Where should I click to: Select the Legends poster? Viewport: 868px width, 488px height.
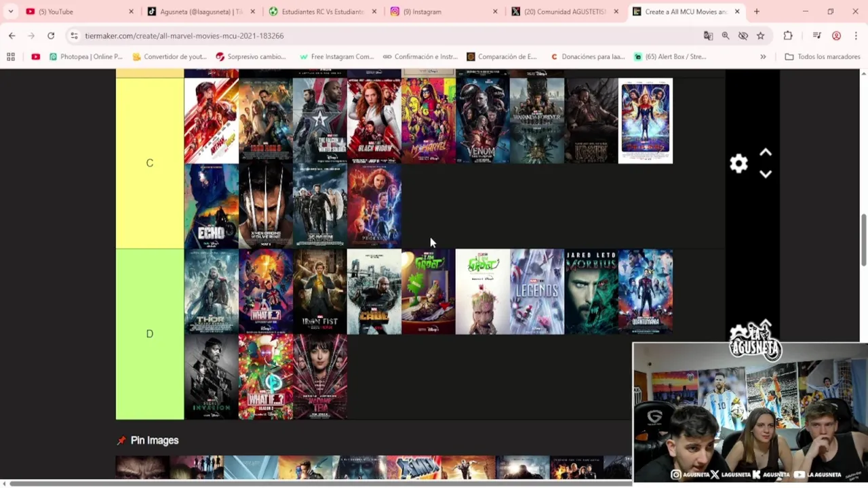point(536,291)
